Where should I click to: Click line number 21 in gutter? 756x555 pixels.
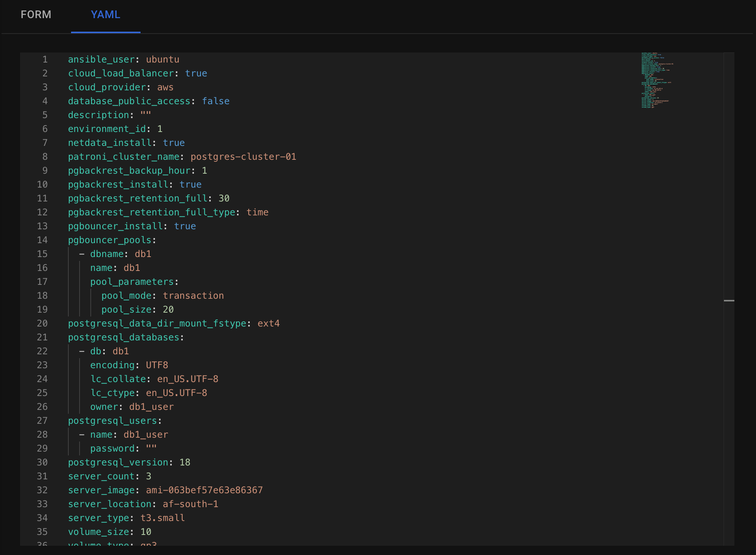(x=42, y=337)
